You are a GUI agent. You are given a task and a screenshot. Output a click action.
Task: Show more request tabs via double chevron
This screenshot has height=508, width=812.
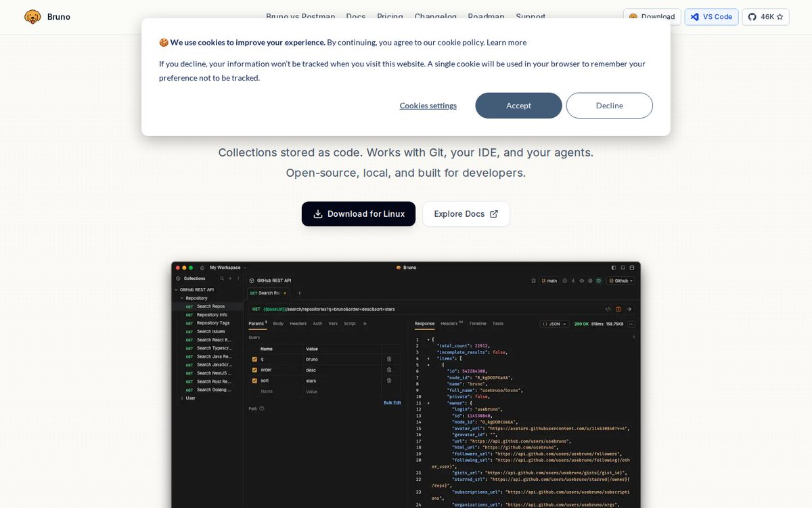click(x=365, y=324)
